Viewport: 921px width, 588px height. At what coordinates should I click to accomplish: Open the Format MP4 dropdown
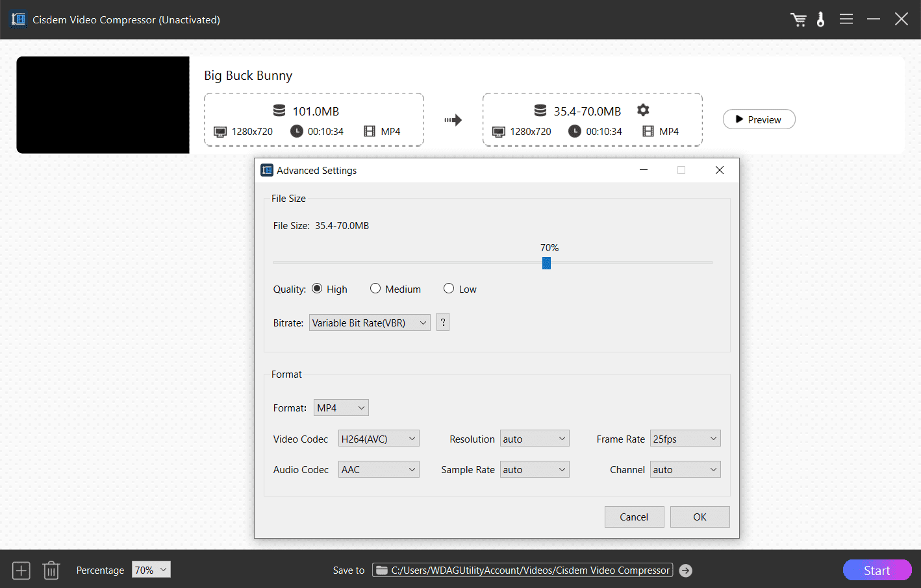[x=341, y=408]
